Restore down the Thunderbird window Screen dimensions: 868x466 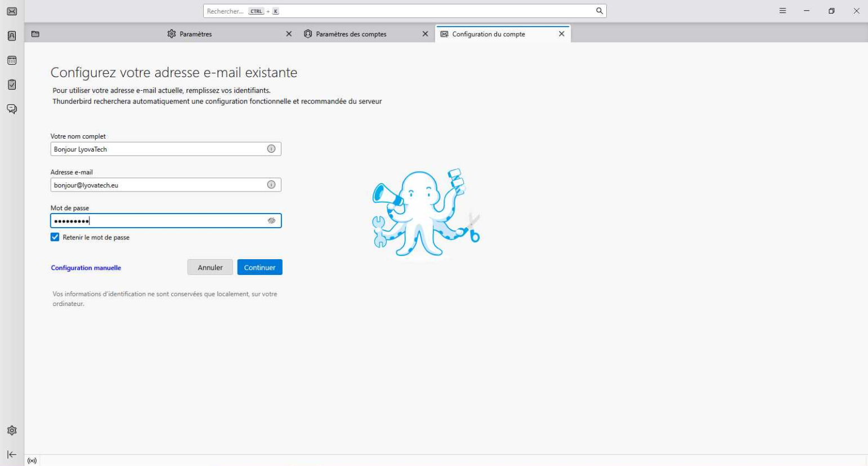coord(831,11)
